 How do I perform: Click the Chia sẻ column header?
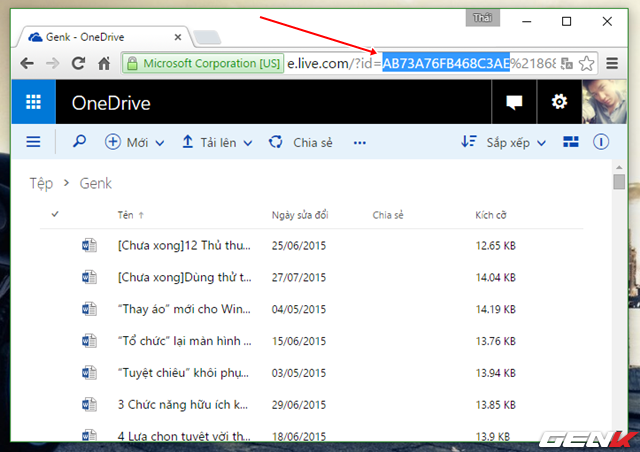pos(388,215)
